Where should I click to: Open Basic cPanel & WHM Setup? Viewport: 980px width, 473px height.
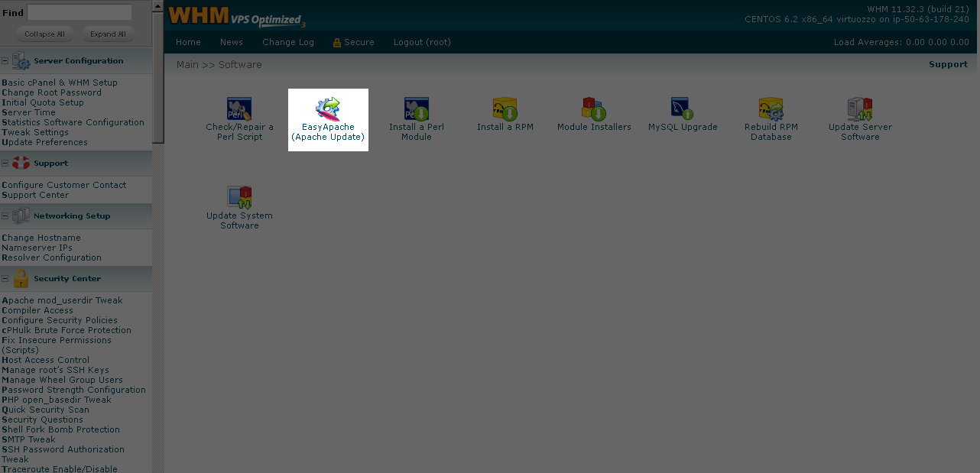[x=60, y=83]
